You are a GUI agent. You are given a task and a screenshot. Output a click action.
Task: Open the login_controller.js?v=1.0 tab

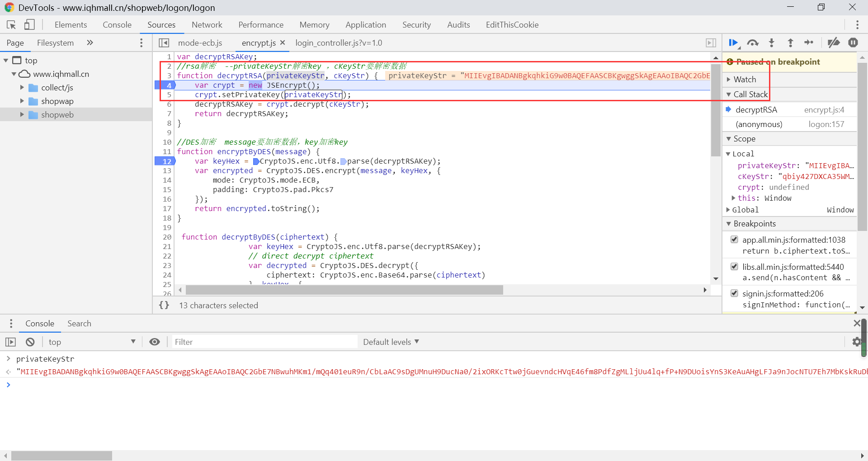pos(339,43)
